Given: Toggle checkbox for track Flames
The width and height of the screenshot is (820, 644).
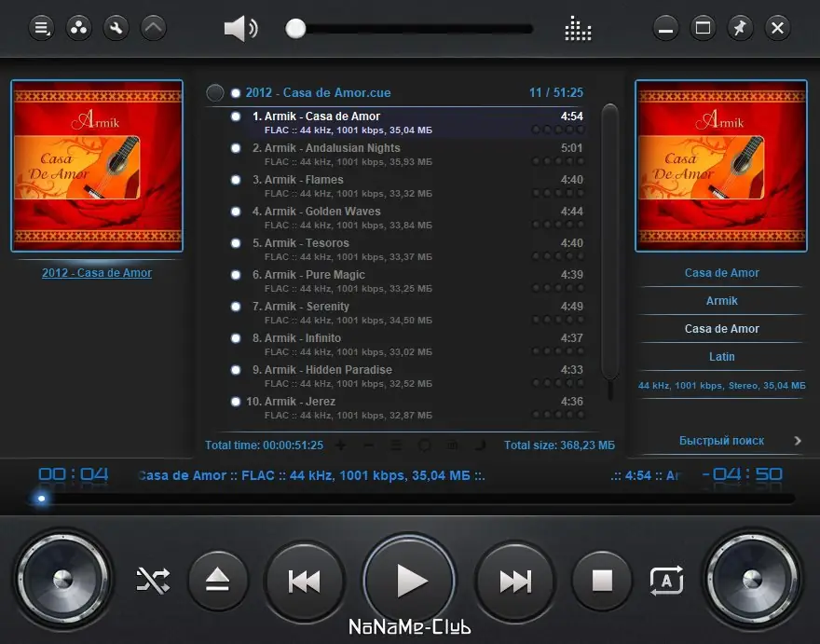Looking at the screenshot, I should pyautogui.click(x=236, y=180).
